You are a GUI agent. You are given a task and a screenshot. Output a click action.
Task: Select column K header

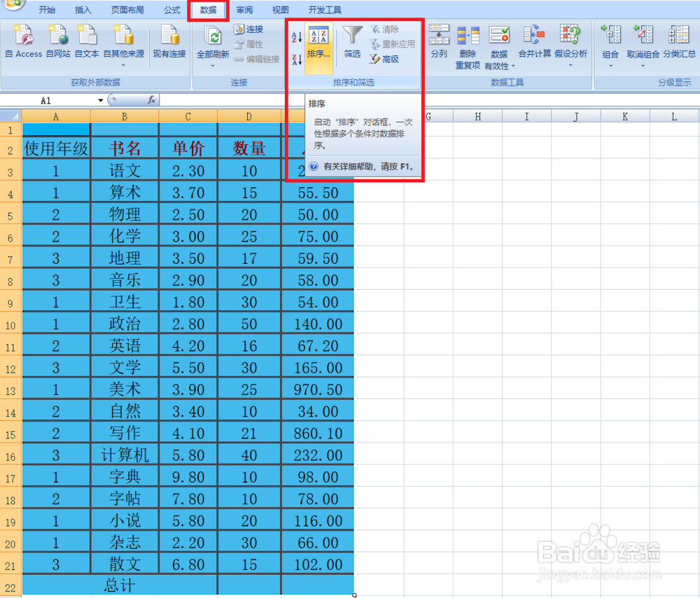[x=625, y=116]
